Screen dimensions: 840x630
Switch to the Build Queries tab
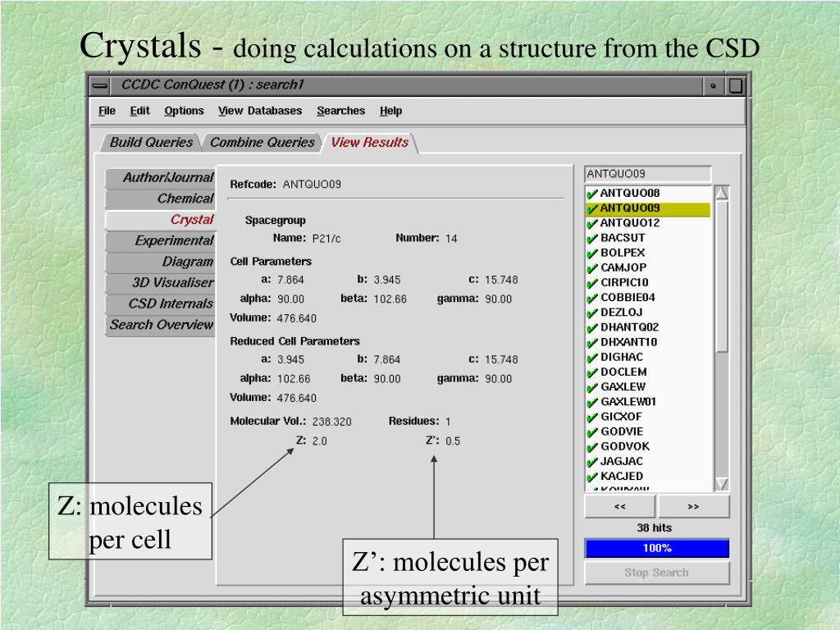(151, 143)
